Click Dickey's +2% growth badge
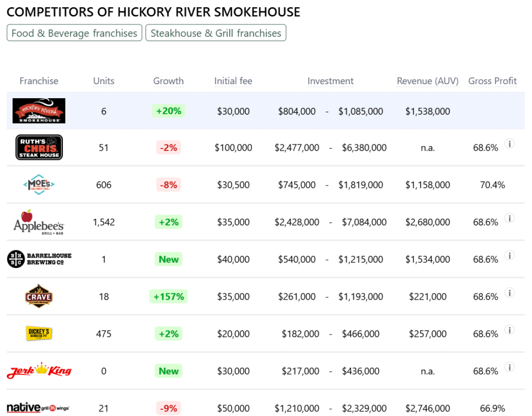Image resolution: width=532 pixels, height=416 pixels. pos(168,334)
